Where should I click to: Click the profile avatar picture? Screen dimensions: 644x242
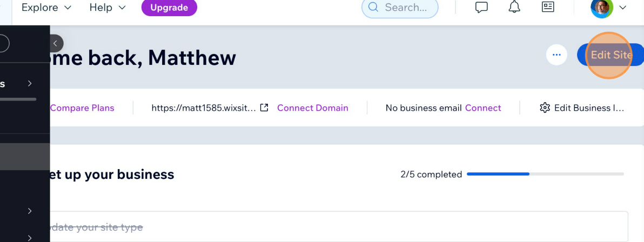602,8
